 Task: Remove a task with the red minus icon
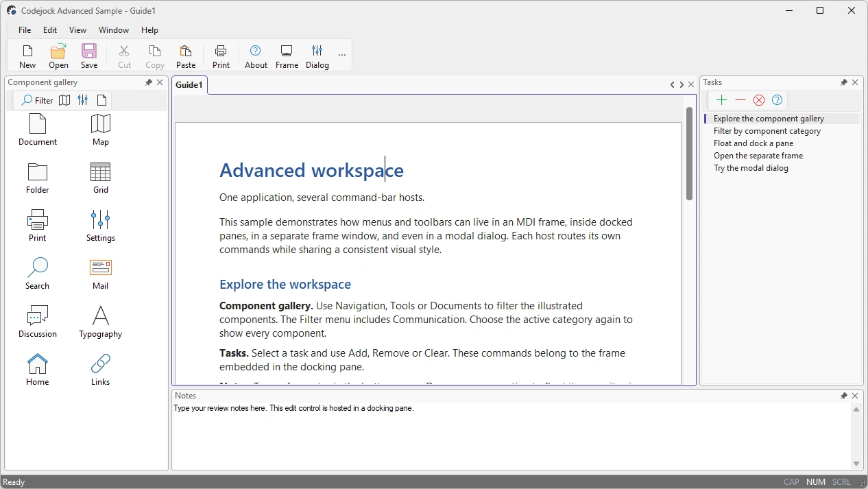pyautogui.click(x=740, y=100)
